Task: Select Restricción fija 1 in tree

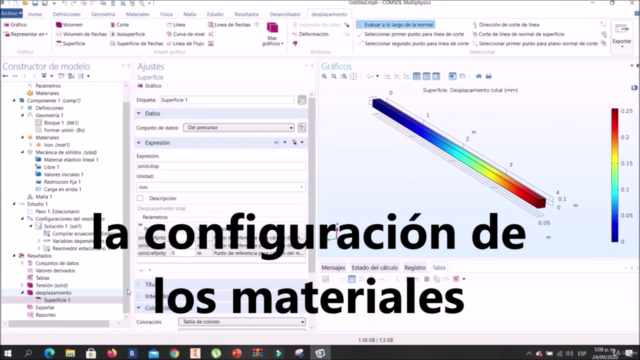Action: [x=58, y=182]
